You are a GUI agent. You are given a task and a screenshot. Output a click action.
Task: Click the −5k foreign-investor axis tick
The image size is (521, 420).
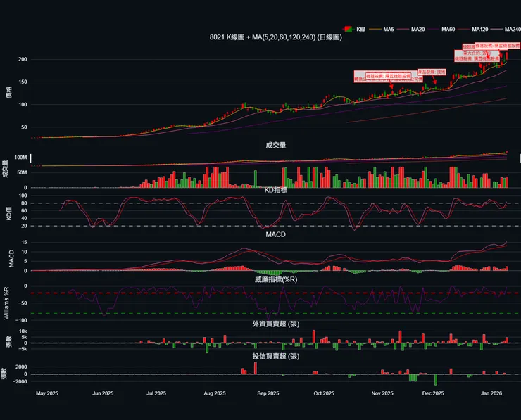(23, 349)
